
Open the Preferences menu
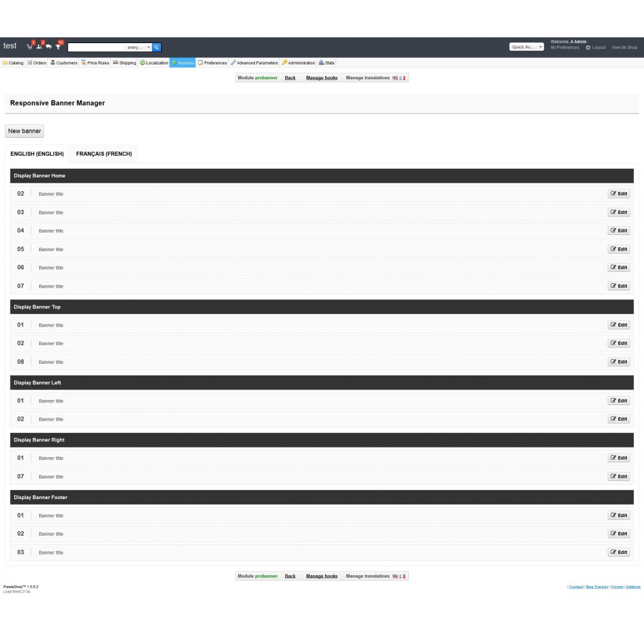[x=213, y=63]
